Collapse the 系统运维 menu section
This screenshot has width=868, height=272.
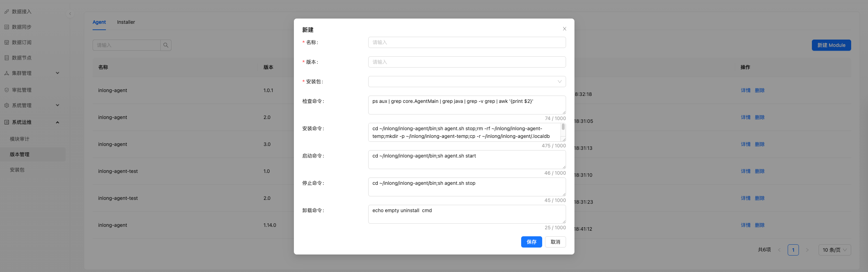click(58, 122)
